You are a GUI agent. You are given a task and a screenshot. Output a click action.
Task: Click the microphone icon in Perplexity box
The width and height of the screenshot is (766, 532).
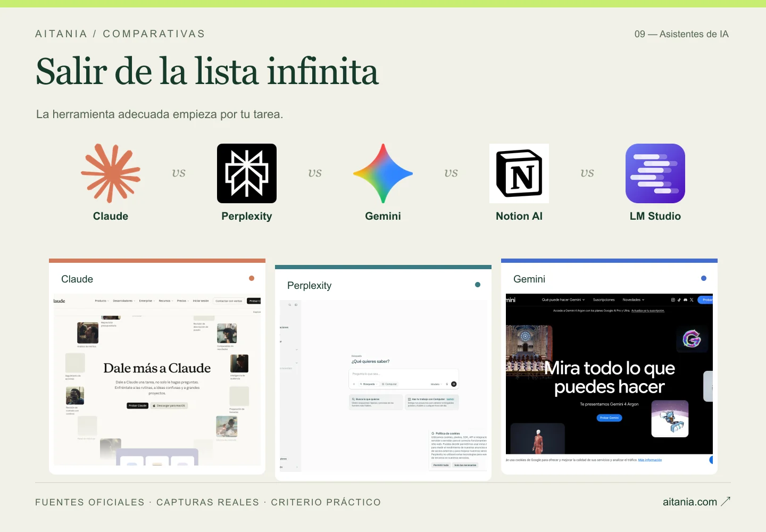tap(447, 384)
